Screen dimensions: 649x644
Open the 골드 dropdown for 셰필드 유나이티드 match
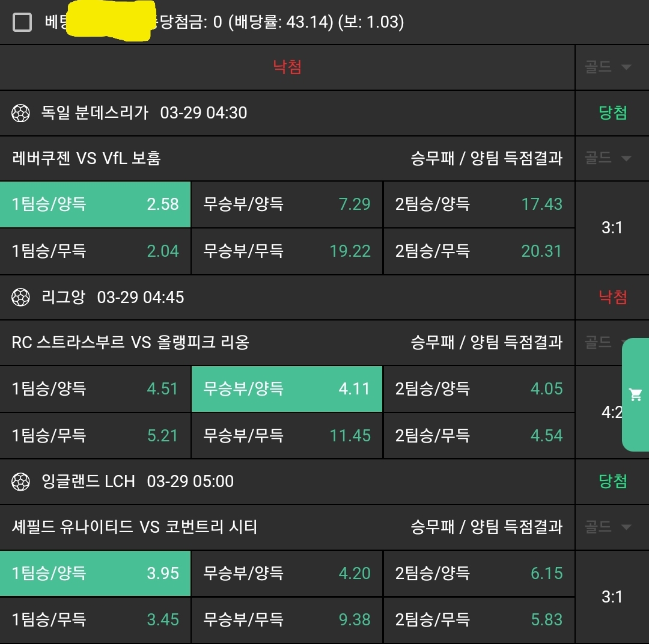(x=608, y=527)
